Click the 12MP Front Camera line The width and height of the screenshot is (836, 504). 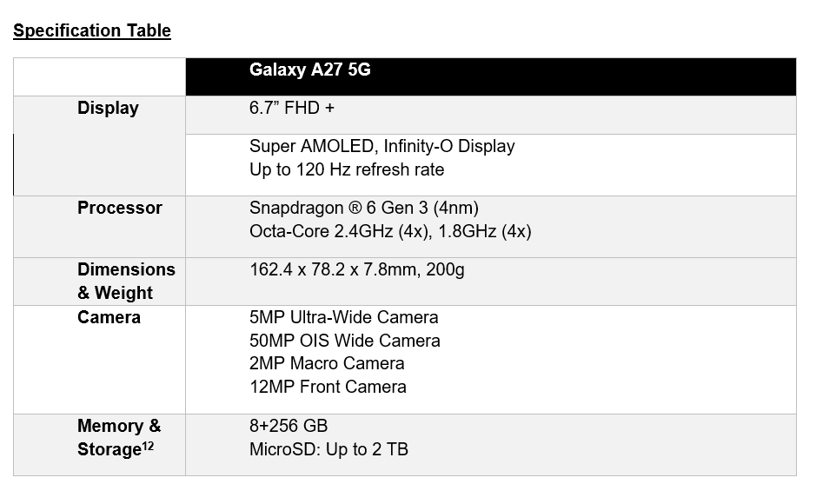click(x=328, y=387)
